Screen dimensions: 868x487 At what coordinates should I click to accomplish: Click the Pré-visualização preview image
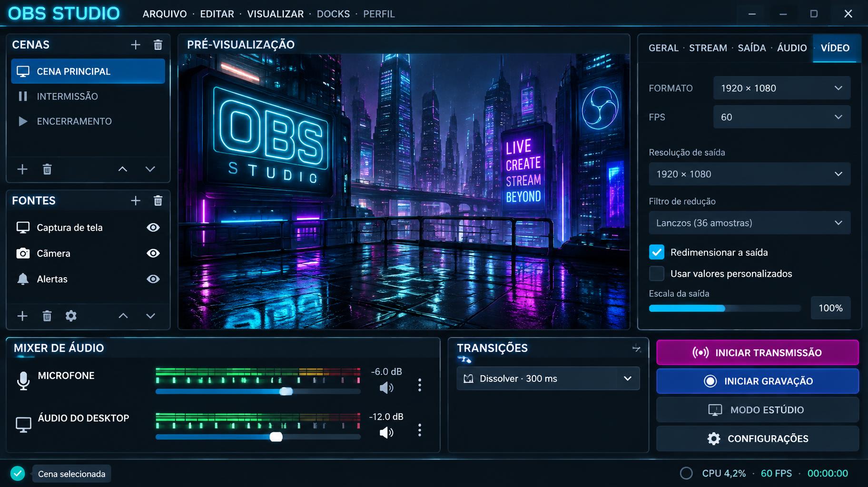tap(404, 191)
